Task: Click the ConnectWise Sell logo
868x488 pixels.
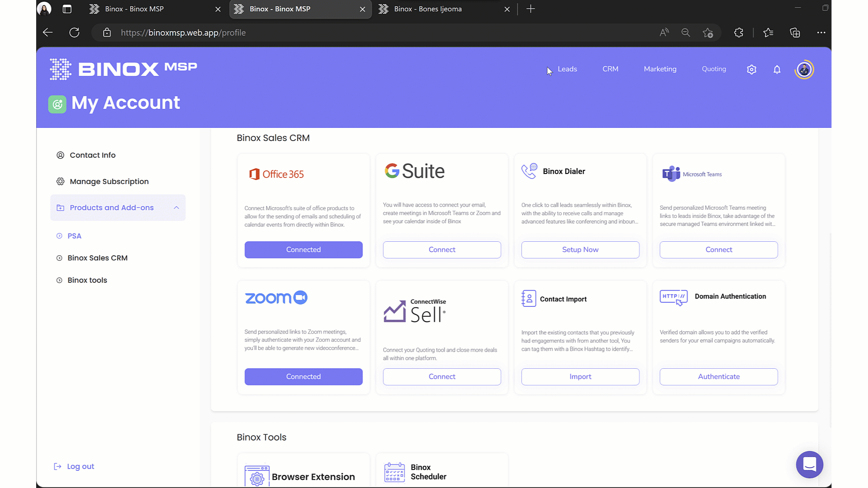Action: click(415, 311)
